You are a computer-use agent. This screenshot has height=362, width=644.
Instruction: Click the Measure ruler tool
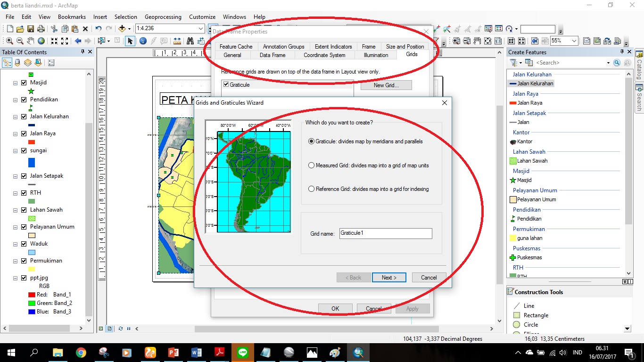coord(177,41)
